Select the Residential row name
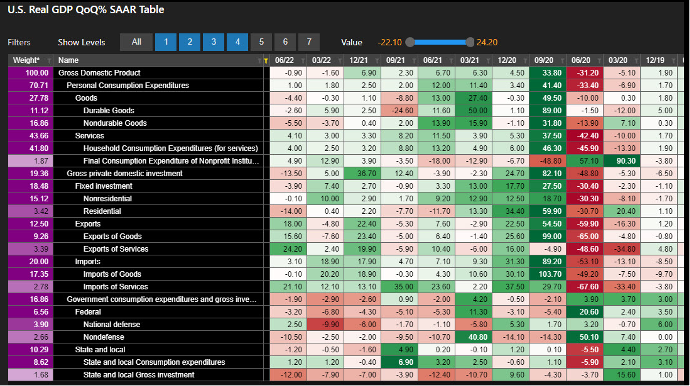 point(102,211)
